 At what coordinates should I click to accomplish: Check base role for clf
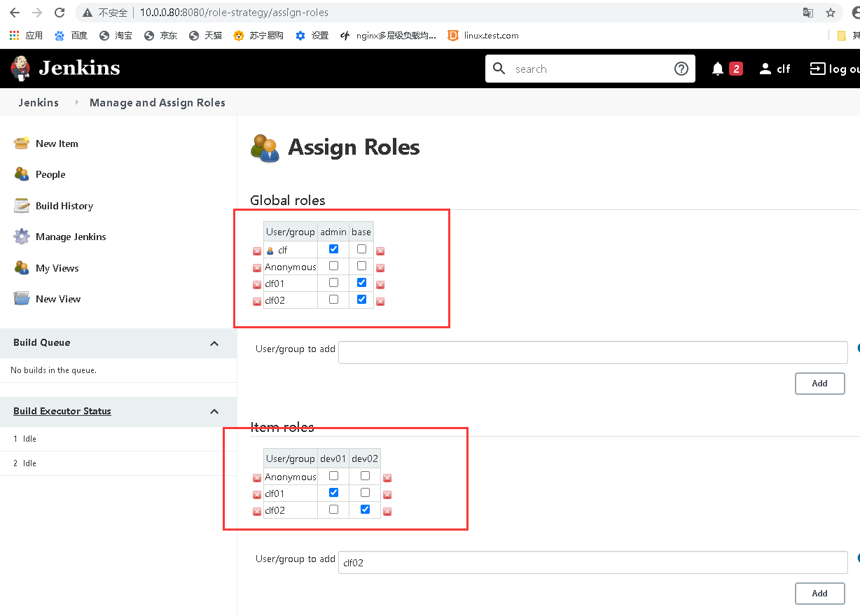tap(361, 248)
